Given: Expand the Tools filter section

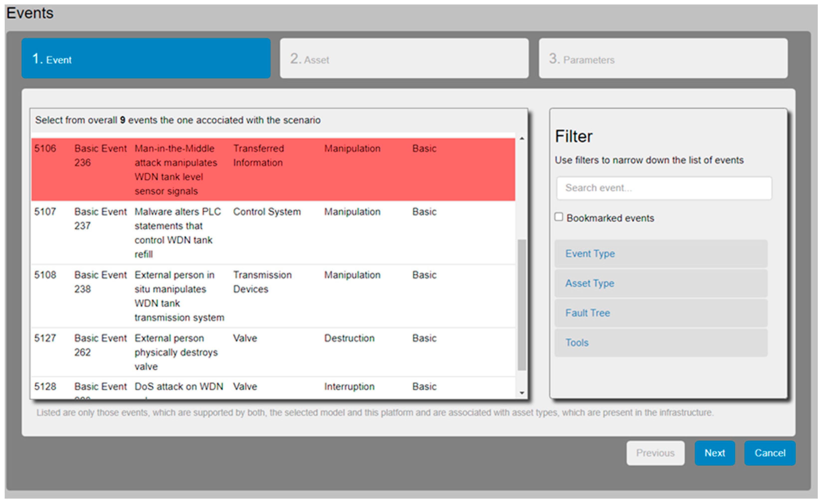Looking at the screenshot, I should click(661, 343).
